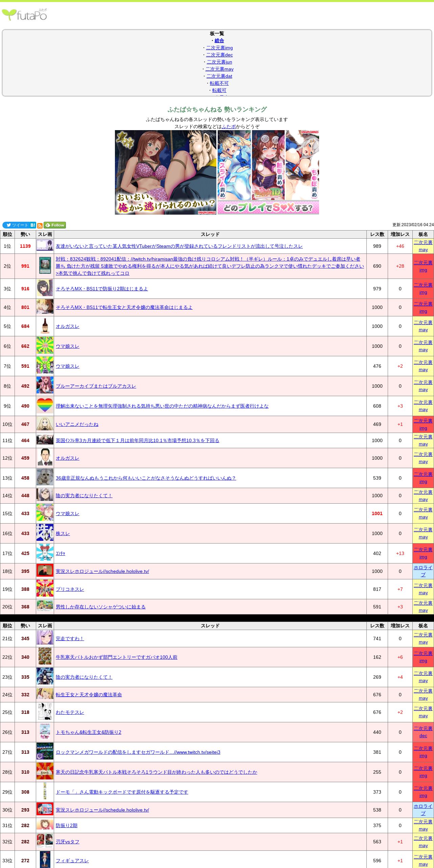This screenshot has height=868, width=434.
Task: Click the 二次元裏img board link in 2位 row
Action: pos(423,266)
